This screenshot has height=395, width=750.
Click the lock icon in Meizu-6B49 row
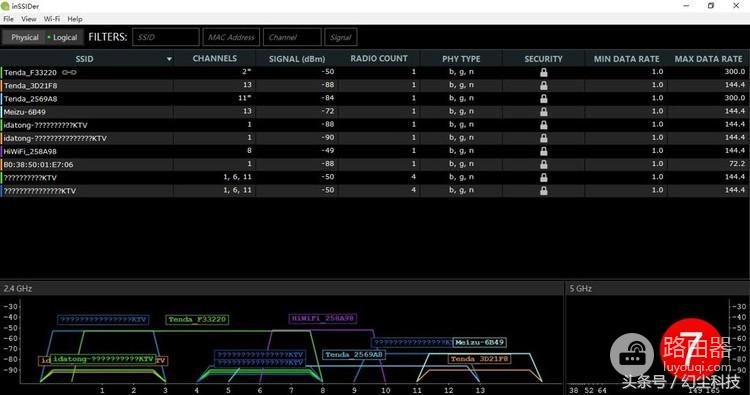pyautogui.click(x=543, y=111)
